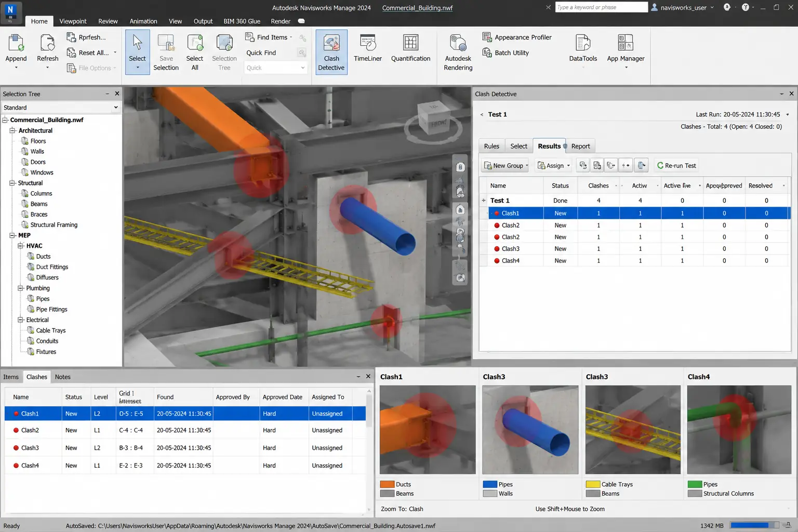Open the New Group dropdown
798x532 pixels.
[x=506, y=165]
